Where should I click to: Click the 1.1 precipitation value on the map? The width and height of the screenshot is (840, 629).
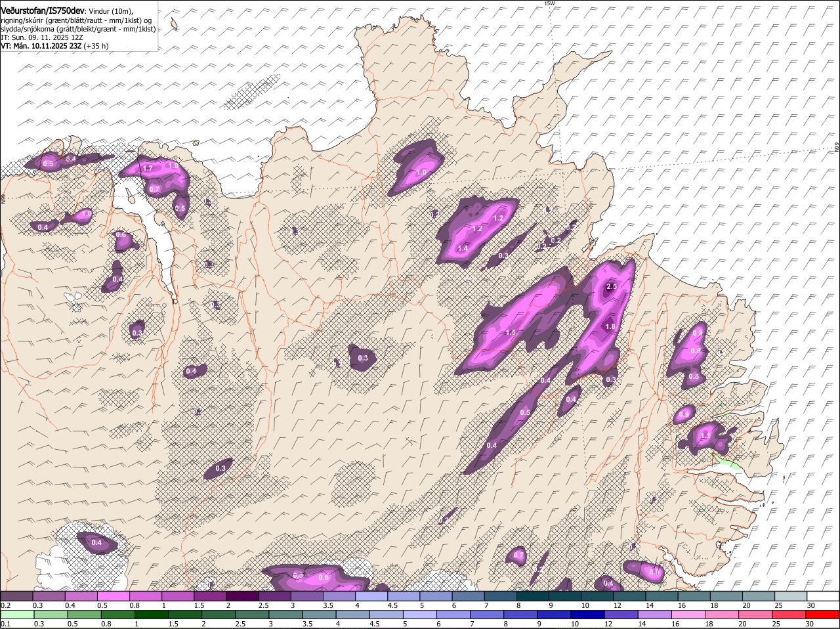(x=705, y=436)
